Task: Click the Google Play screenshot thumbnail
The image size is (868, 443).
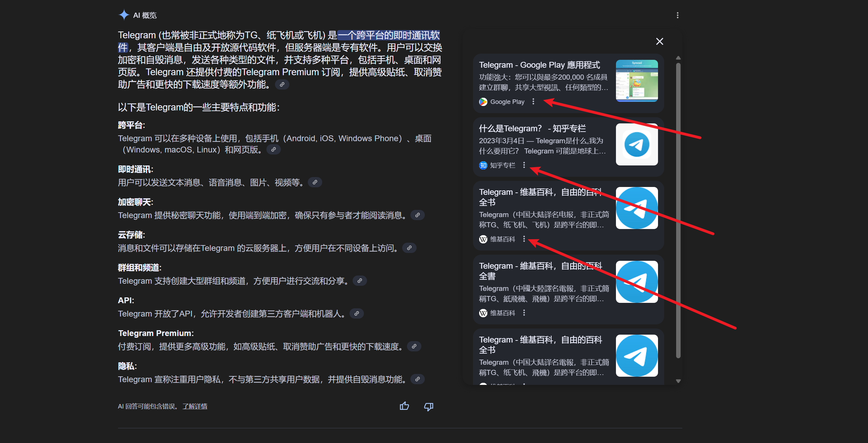Action: pos(637,81)
